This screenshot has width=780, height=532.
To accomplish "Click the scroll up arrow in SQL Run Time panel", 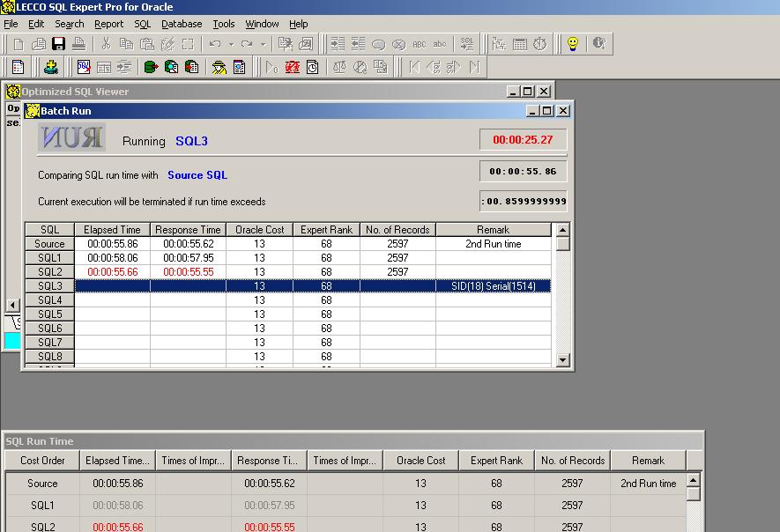I will pyautogui.click(x=693, y=480).
